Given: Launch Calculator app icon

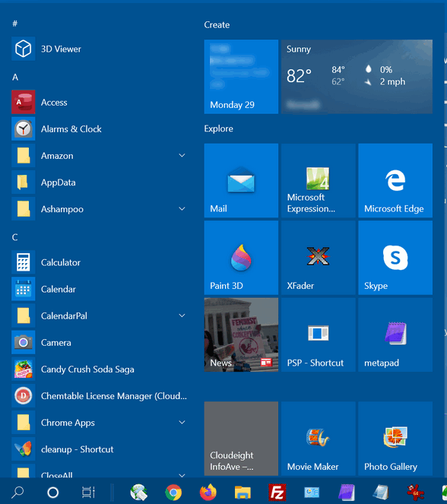Looking at the screenshot, I should pos(23,262).
